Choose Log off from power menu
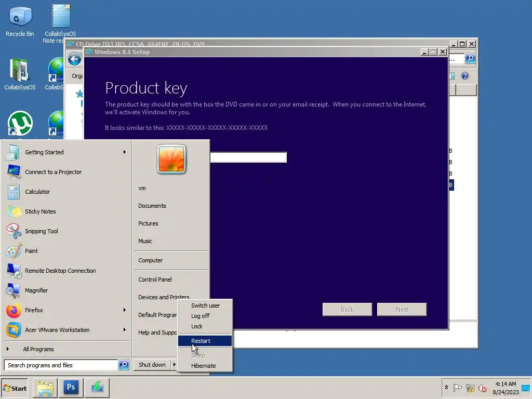Screen dimensions: 532x399 tap(205, 316)
